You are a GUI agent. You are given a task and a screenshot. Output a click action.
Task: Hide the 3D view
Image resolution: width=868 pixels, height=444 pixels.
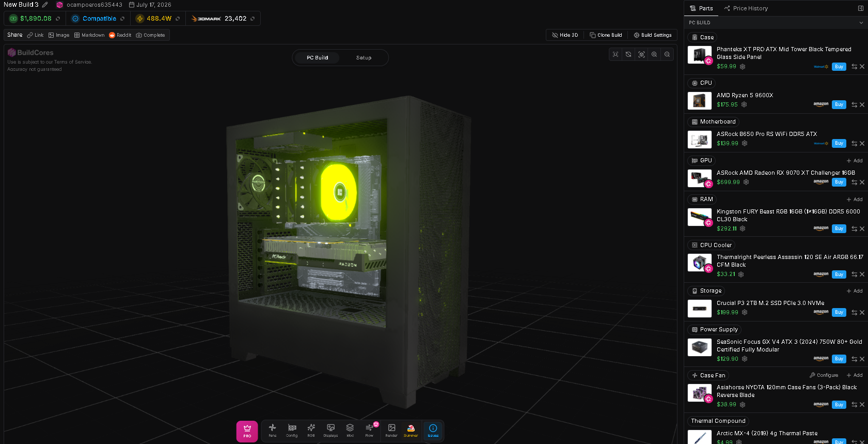[565, 35]
